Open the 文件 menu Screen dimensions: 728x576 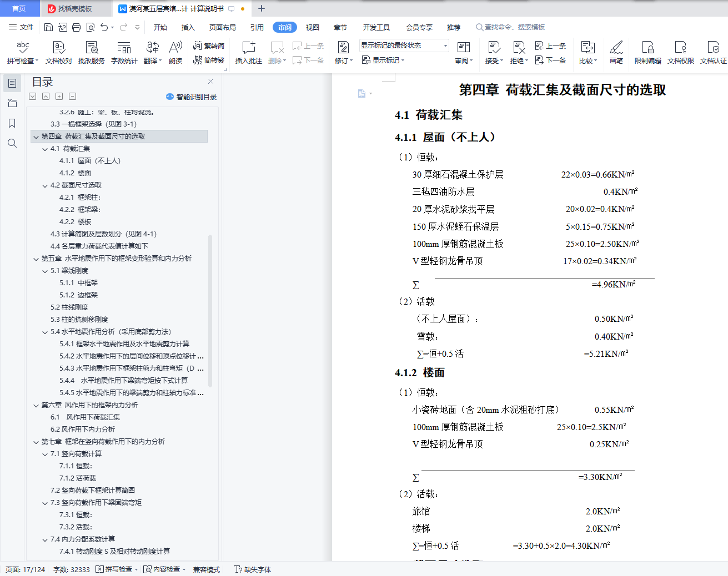(21, 27)
